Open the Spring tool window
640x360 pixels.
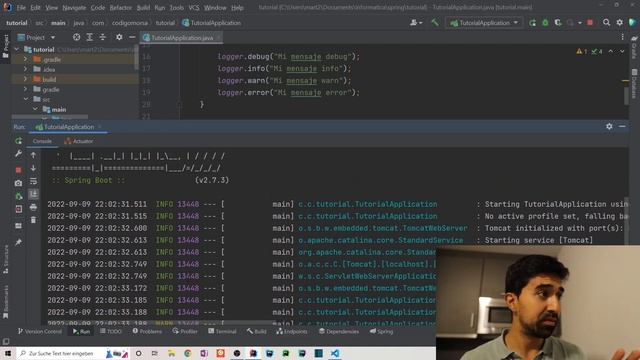click(x=382, y=331)
